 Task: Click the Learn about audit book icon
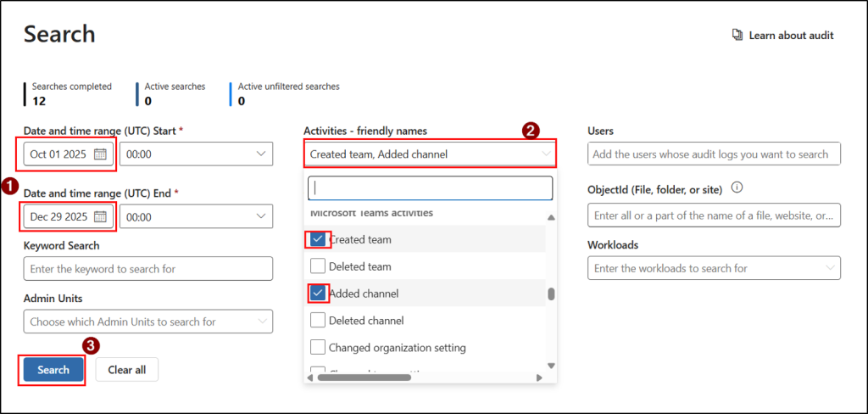(x=737, y=36)
